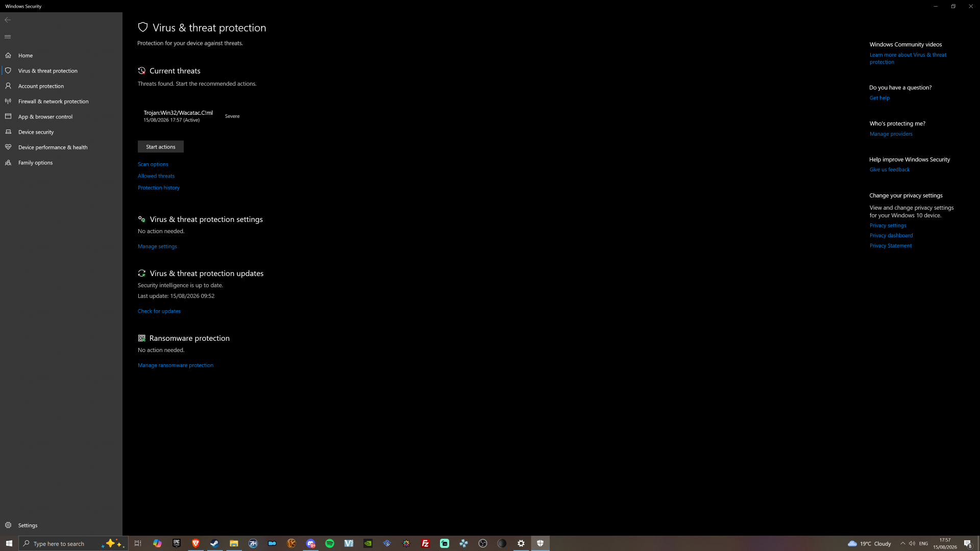This screenshot has height=551, width=980.
Task: Open the 19°C Cloudy weather widget
Action: click(869, 543)
